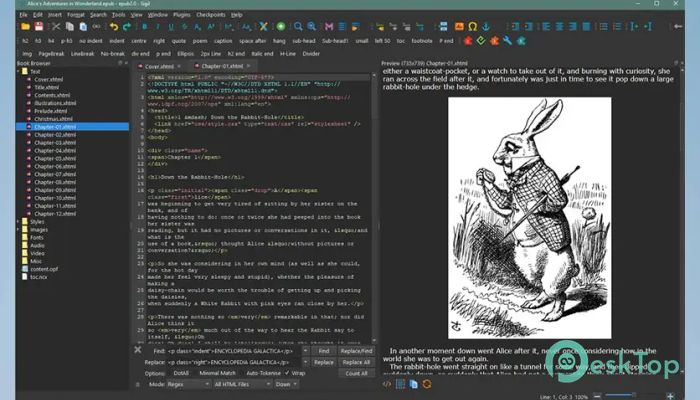This screenshot has width=700, height=400.
Task: Toggle the Wrap search option
Action: pyautogui.click(x=295, y=373)
